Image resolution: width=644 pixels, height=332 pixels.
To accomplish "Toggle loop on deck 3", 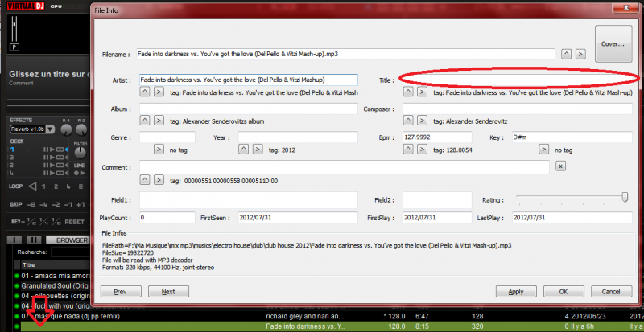I will click(60, 166).
